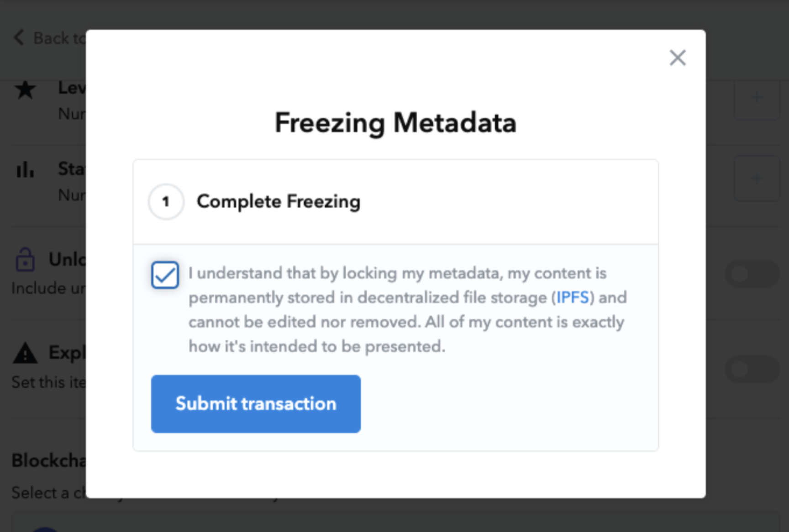This screenshot has height=532, width=789.
Task: Toggle the Unlockable Content switch
Action: (752, 274)
